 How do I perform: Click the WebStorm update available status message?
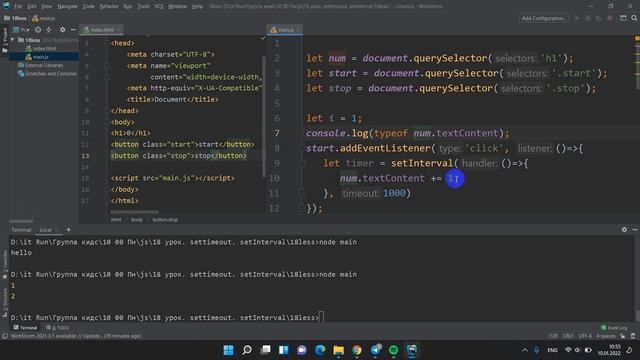coord(76,336)
